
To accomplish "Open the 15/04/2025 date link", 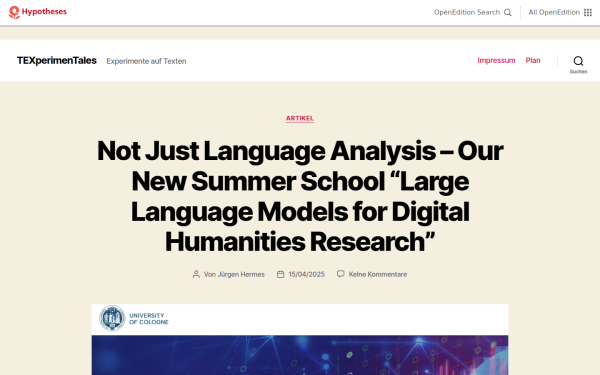I will click(x=307, y=274).
